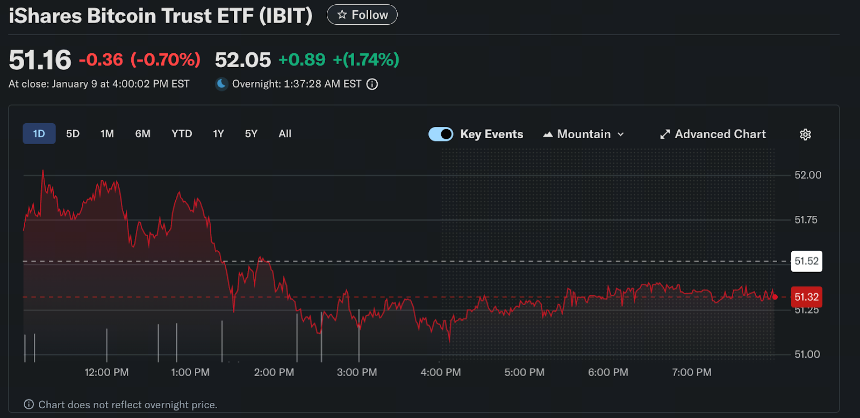
Task: Click the red end-of-line price dot
Action: coord(775,297)
